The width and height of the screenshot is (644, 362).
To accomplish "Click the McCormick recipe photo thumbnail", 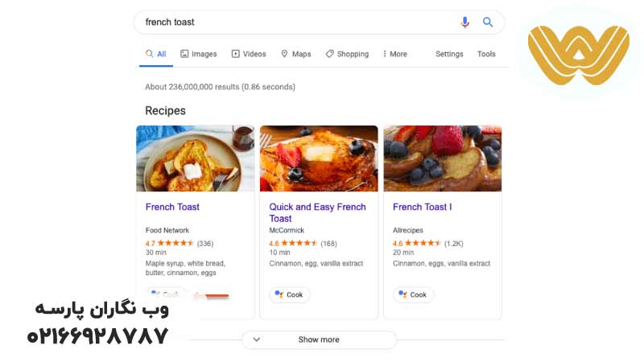I will (x=319, y=158).
